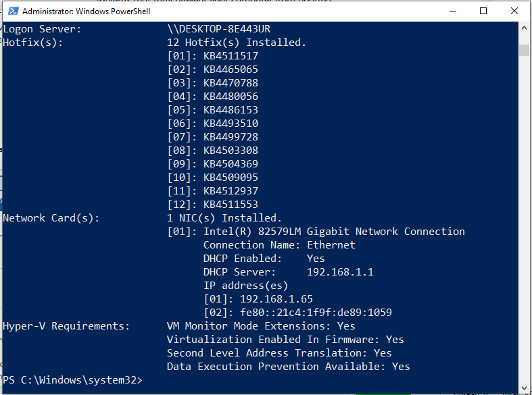Image resolution: width=532 pixels, height=395 pixels.
Task: Click hotfix entry KB4499728
Action: pyautogui.click(x=231, y=137)
